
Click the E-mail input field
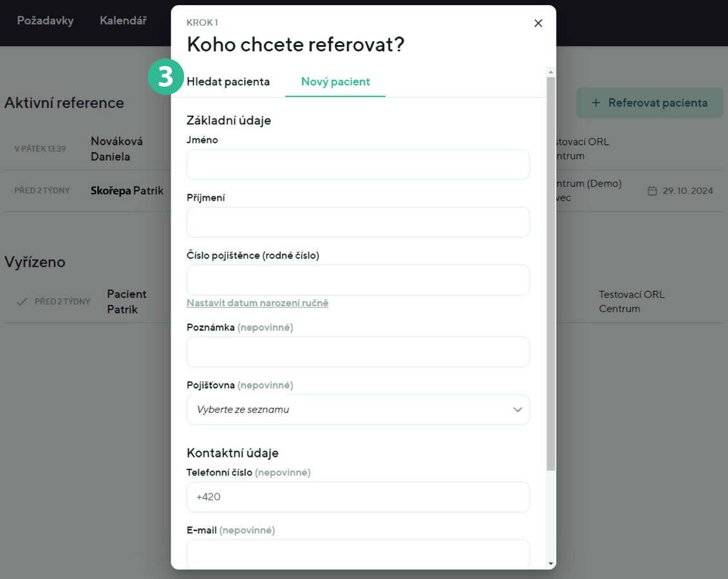click(x=358, y=553)
